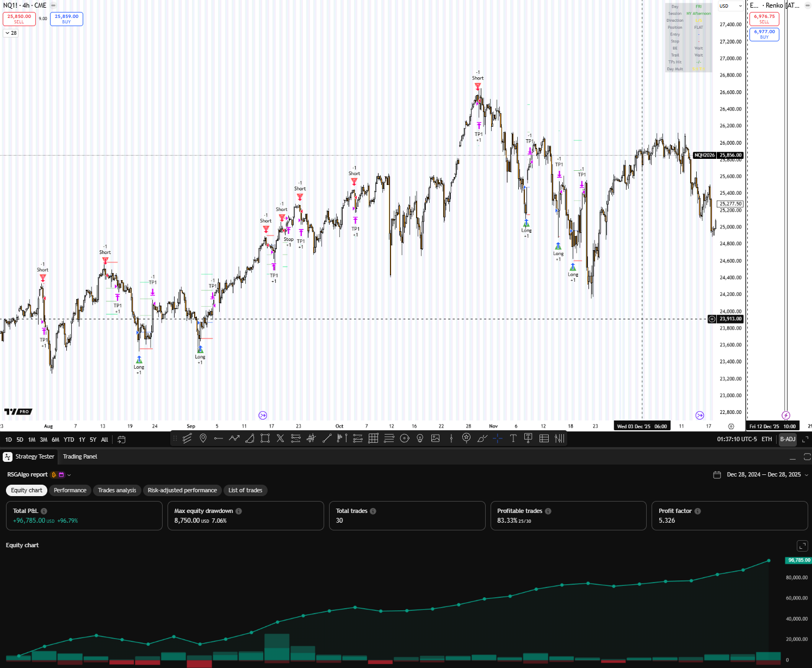The image size is (812, 668).
Task: Select the blue cross crosshair tool
Action: click(x=498, y=438)
